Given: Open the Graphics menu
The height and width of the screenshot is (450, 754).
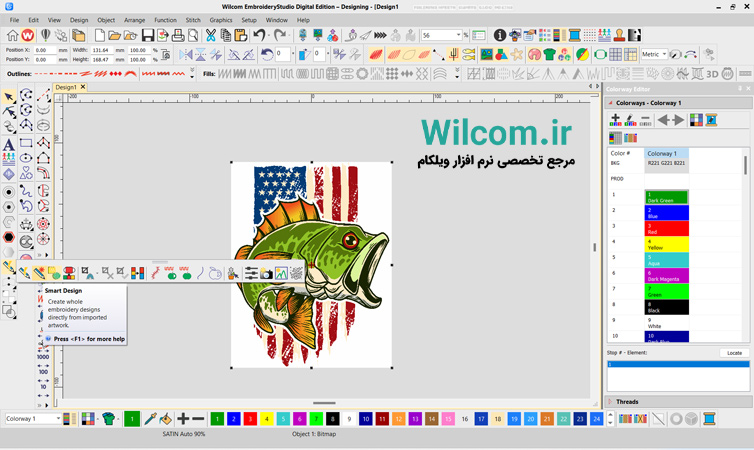Looking at the screenshot, I should (x=221, y=20).
